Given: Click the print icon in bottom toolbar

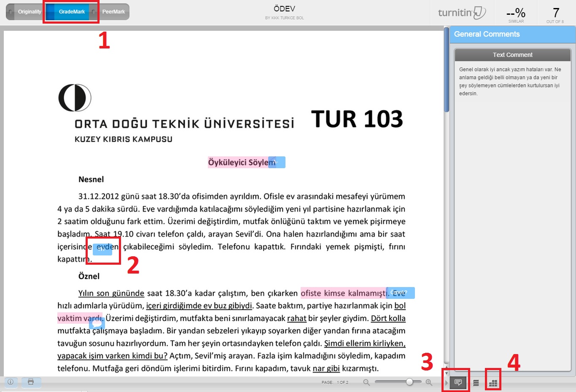Looking at the screenshot, I should [31, 382].
